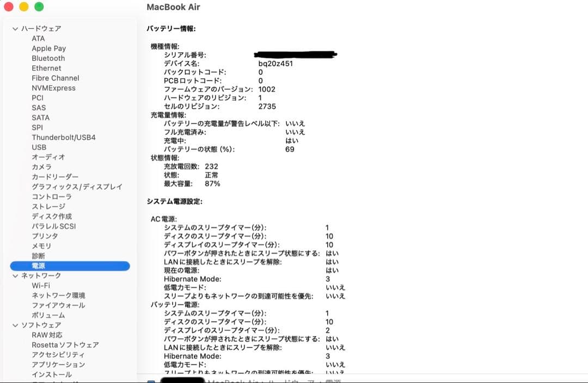Enter full screen using the green button
The width and height of the screenshot is (588, 383).
(x=38, y=7)
